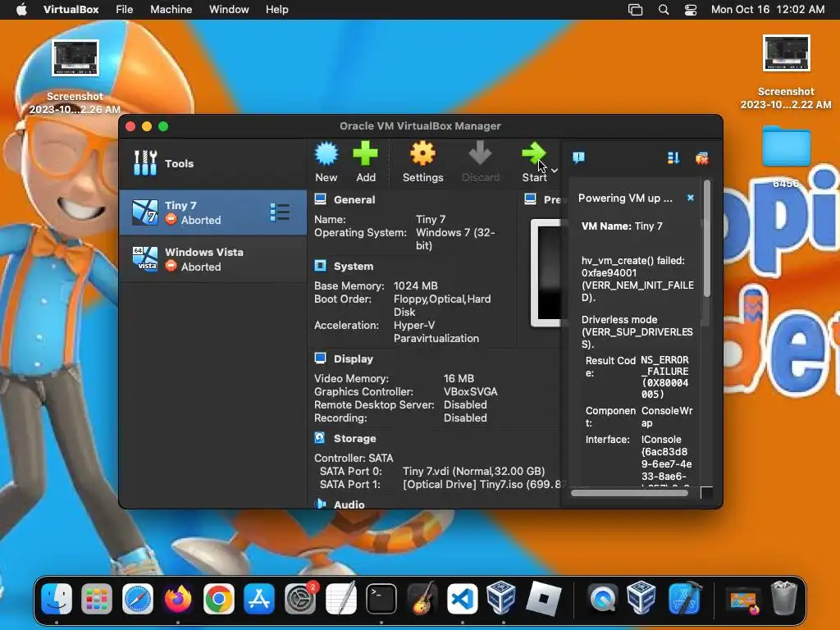Viewport: 840px width, 630px height.
Task: Open Launchpad from the Dock
Action: (x=97, y=598)
